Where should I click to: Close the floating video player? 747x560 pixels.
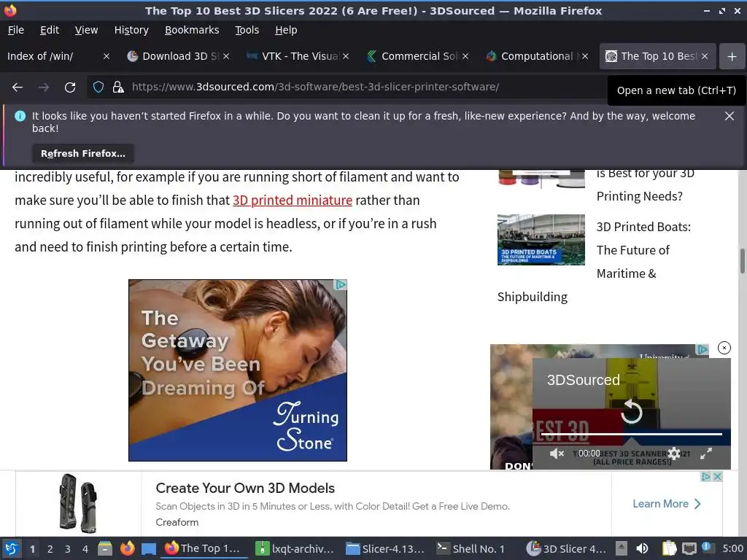[724, 348]
